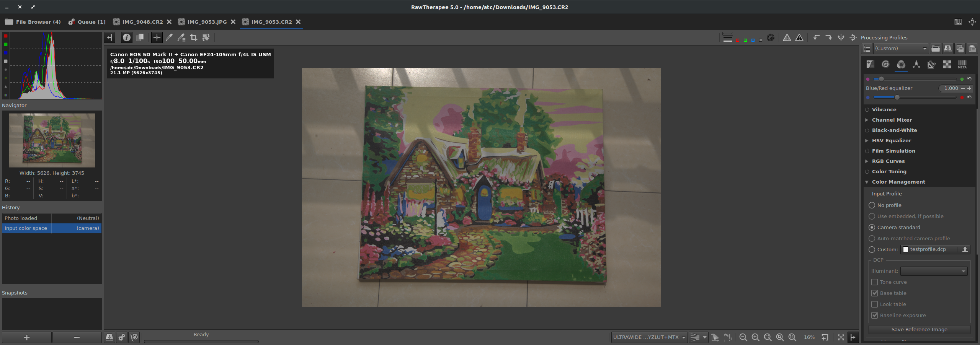The width and height of the screenshot is (980, 345).
Task: Open the File Browser tab
Action: tap(33, 22)
